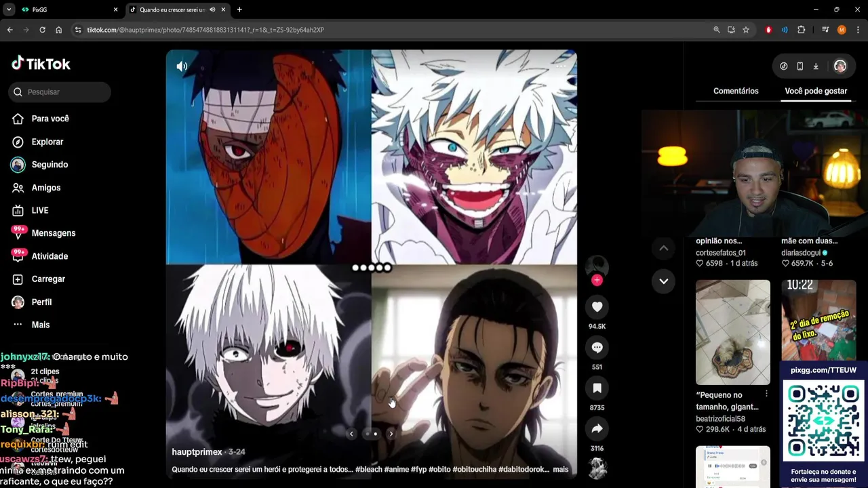Show the previous photo with left arrow
This screenshot has height=488, width=868.
click(351, 434)
